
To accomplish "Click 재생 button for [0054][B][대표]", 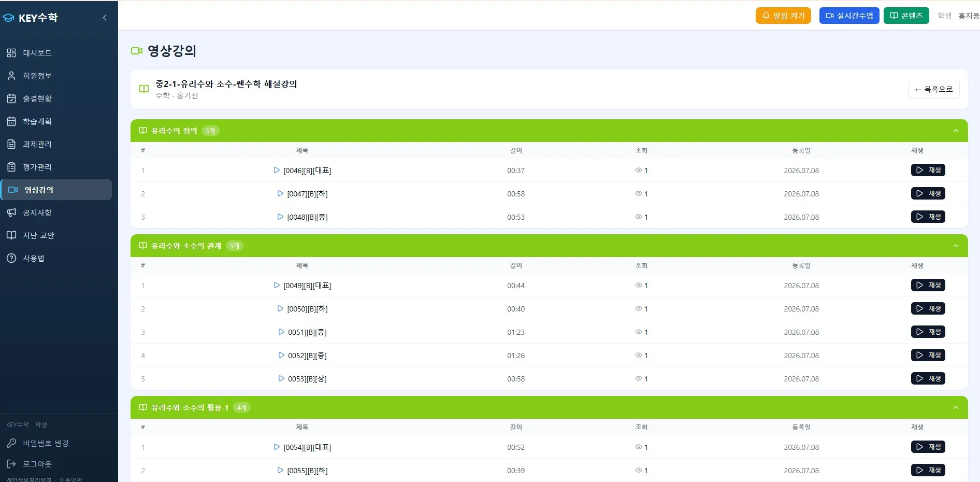I will click(x=928, y=447).
